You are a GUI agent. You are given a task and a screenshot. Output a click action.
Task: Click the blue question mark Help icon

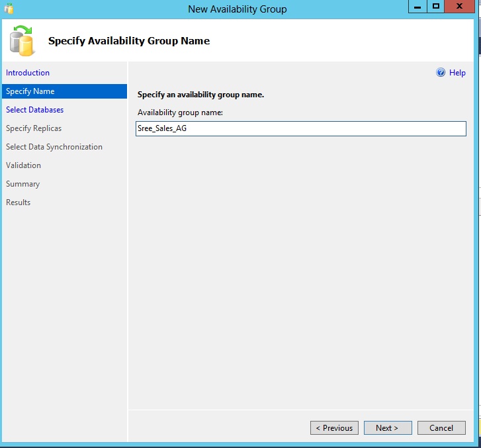pos(441,73)
